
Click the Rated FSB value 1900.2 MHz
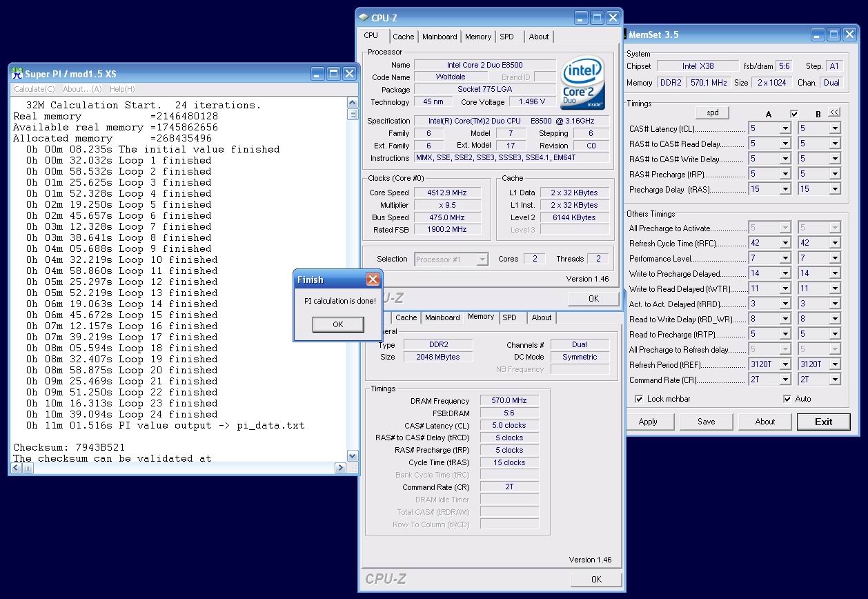tap(447, 230)
